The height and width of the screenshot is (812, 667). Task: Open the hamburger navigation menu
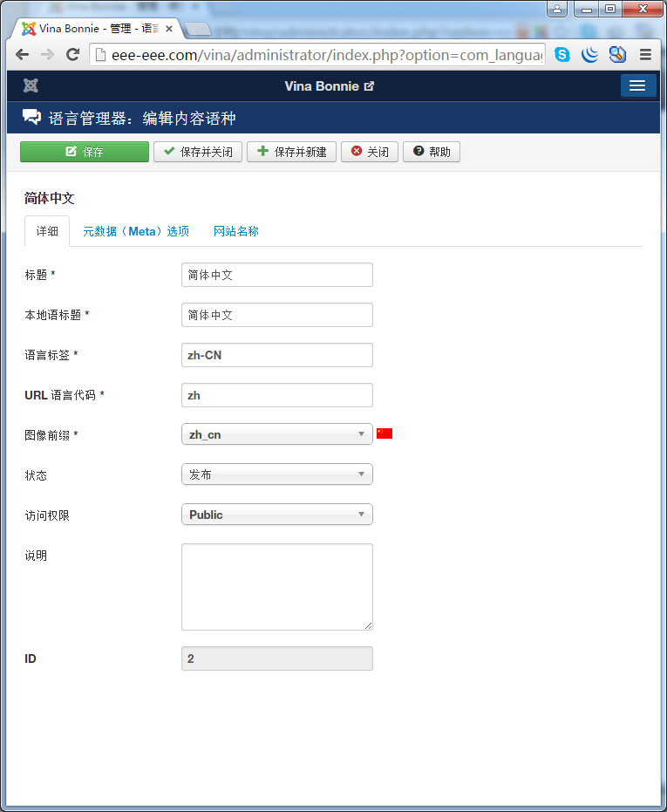[x=638, y=86]
